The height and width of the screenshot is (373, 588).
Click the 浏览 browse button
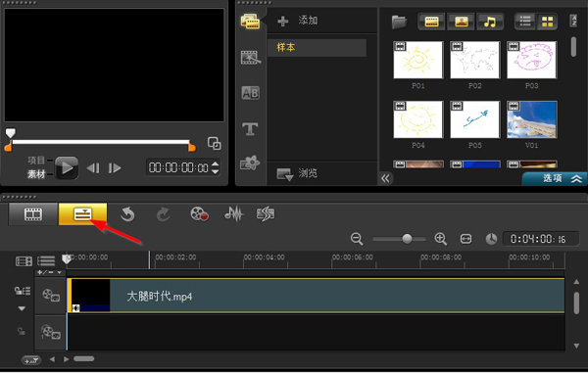tap(297, 173)
